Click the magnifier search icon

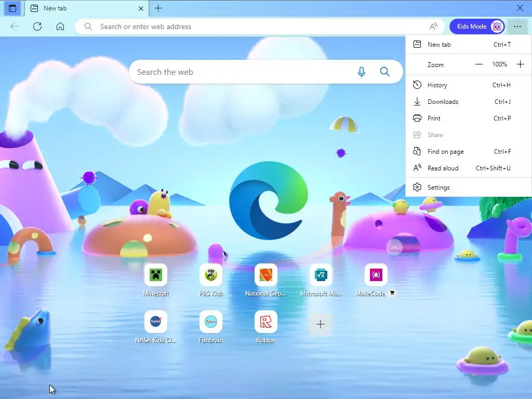[x=384, y=72]
